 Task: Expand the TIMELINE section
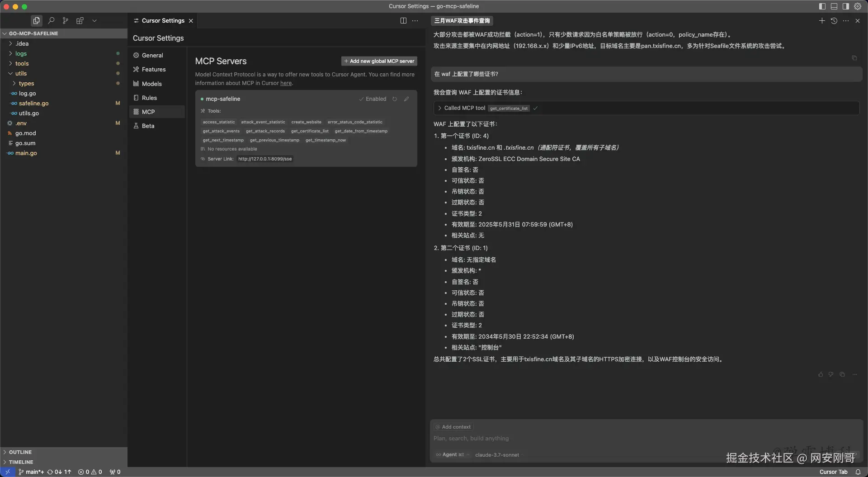64,462
